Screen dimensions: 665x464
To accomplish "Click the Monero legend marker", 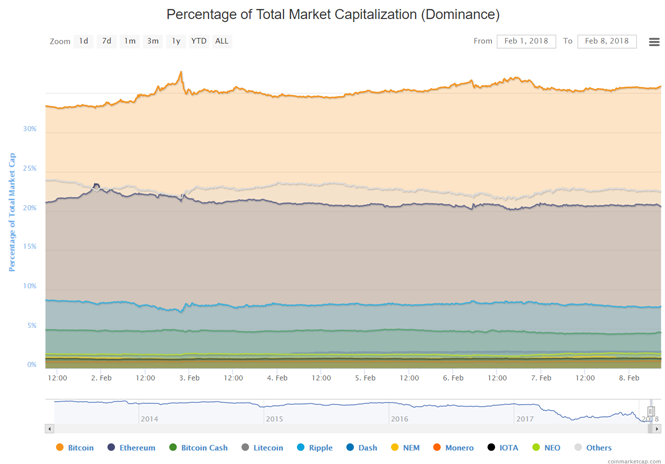I will point(438,448).
